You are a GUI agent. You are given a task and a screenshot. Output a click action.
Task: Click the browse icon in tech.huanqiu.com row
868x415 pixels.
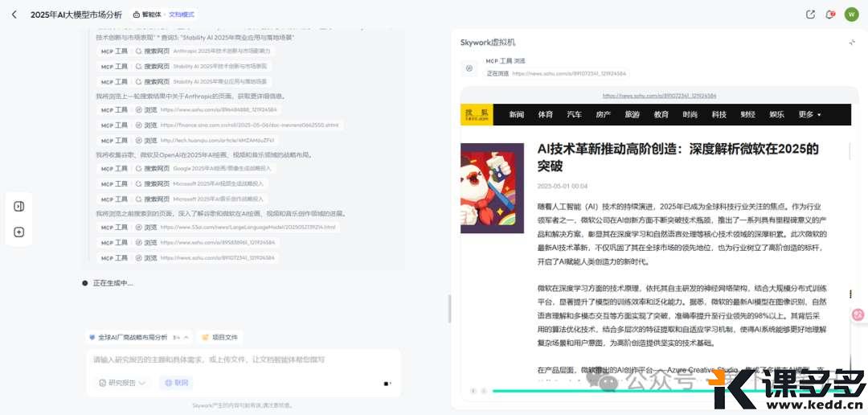point(138,141)
